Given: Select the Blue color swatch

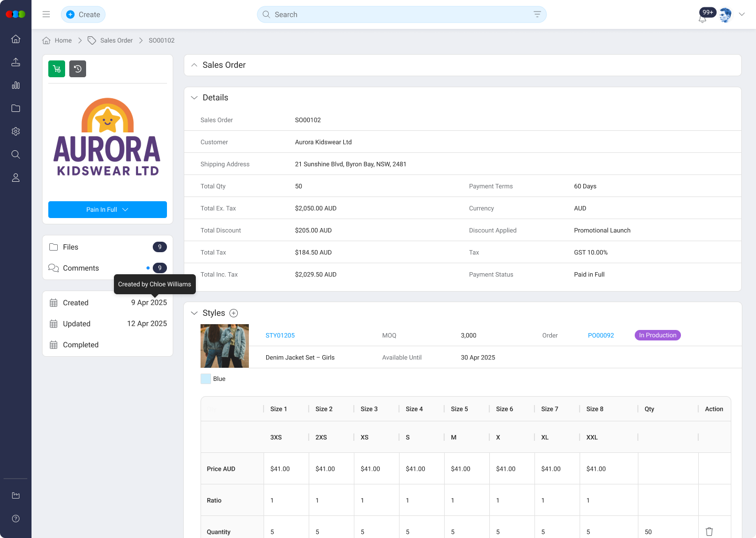Looking at the screenshot, I should click(x=206, y=379).
